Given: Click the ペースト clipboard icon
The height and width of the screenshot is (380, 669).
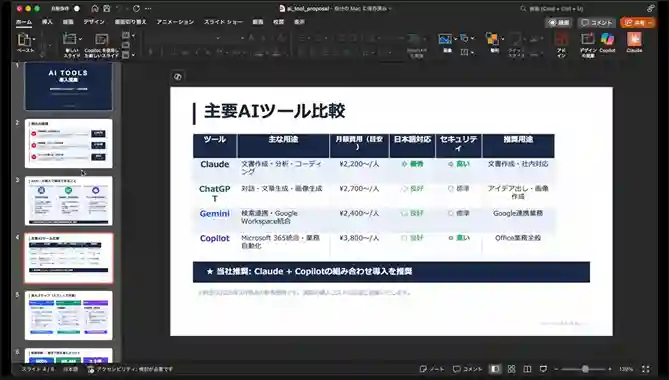Looking at the screenshot, I should pyautogui.click(x=23, y=40).
